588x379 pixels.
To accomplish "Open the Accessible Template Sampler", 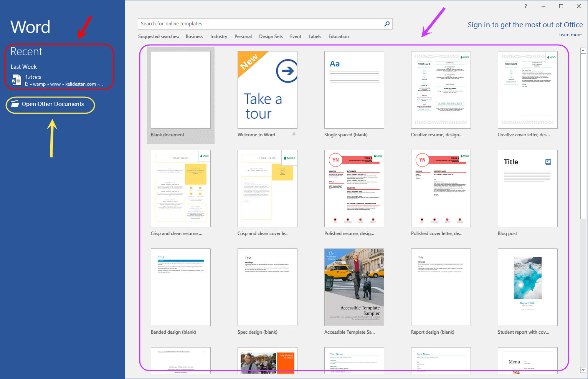I will [354, 287].
